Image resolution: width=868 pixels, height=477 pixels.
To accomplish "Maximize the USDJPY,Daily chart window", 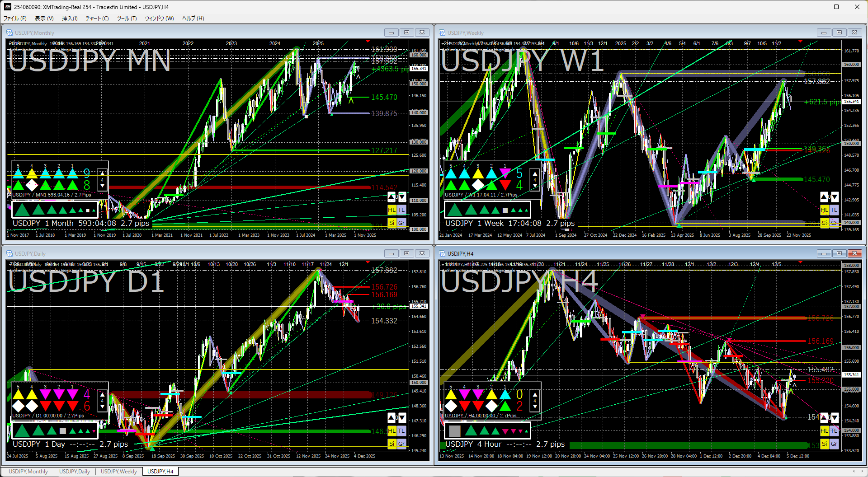I will 406,253.
